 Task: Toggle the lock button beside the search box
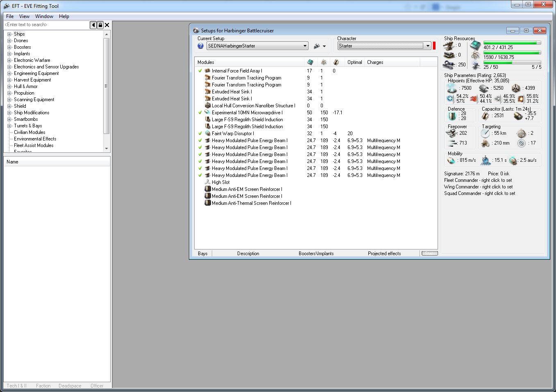tap(100, 25)
